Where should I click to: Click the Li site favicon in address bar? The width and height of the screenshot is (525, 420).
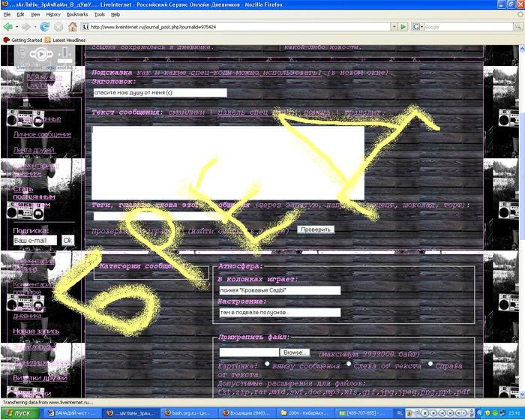pos(86,27)
